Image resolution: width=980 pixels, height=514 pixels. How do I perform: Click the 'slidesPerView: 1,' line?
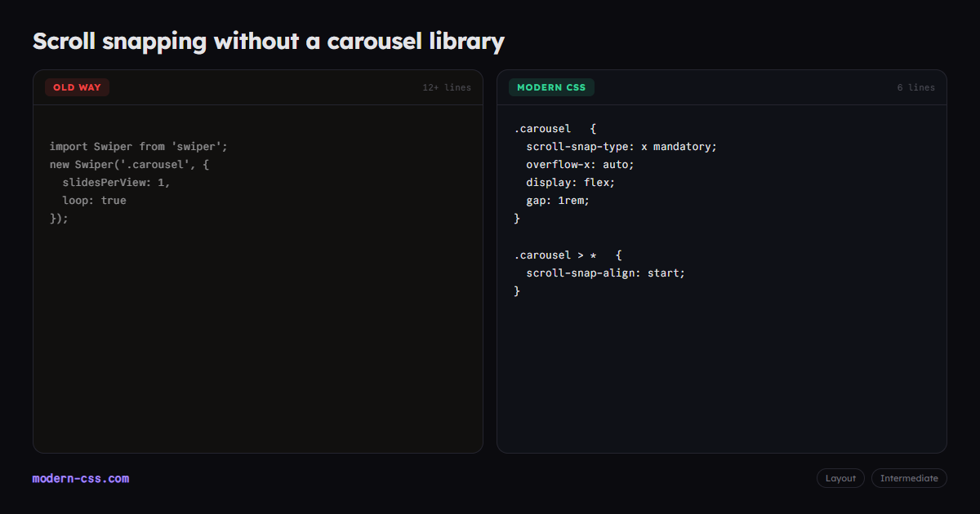[116, 183]
